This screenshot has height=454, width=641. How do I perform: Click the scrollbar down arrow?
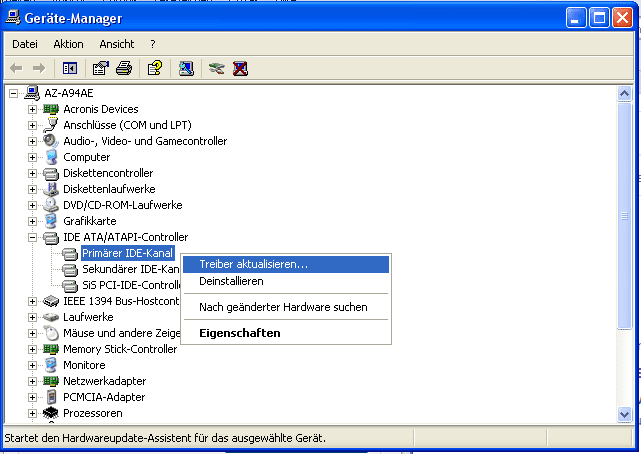[x=624, y=414]
